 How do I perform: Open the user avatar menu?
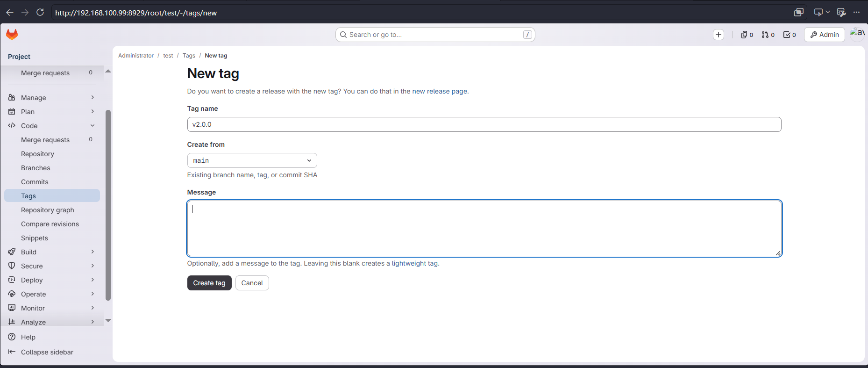(x=857, y=34)
